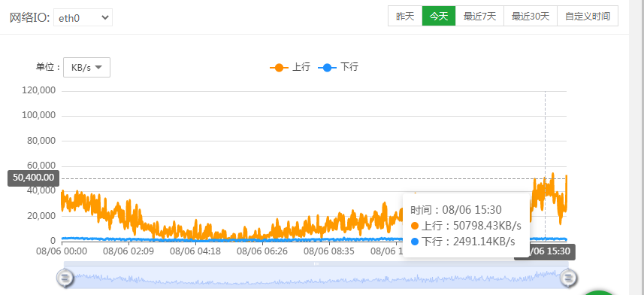Click the right data zoom slider handle
This screenshot has width=644, height=295.
[568, 278]
